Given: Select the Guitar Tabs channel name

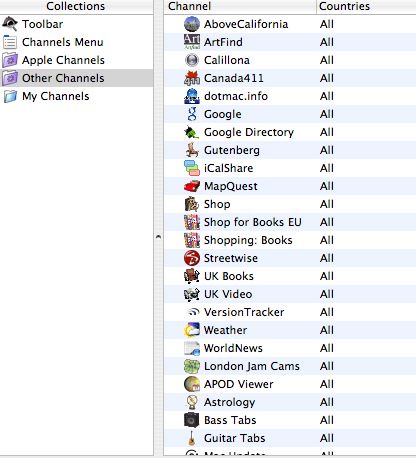Looking at the screenshot, I should pos(235,438).
